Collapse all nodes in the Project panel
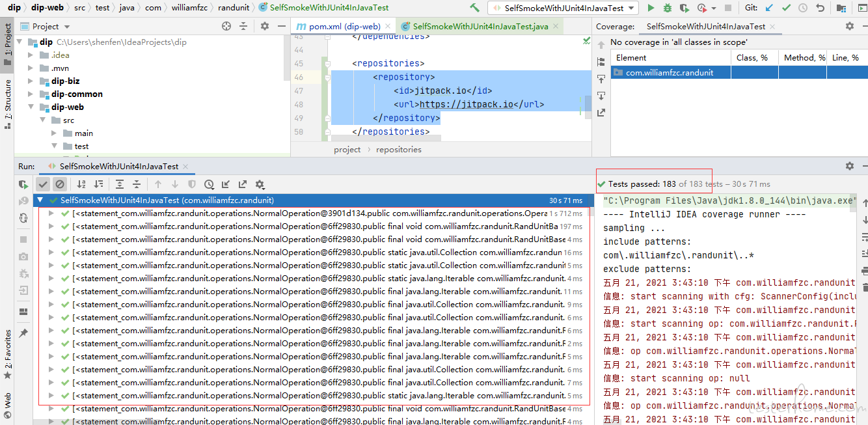 (243, 26)
